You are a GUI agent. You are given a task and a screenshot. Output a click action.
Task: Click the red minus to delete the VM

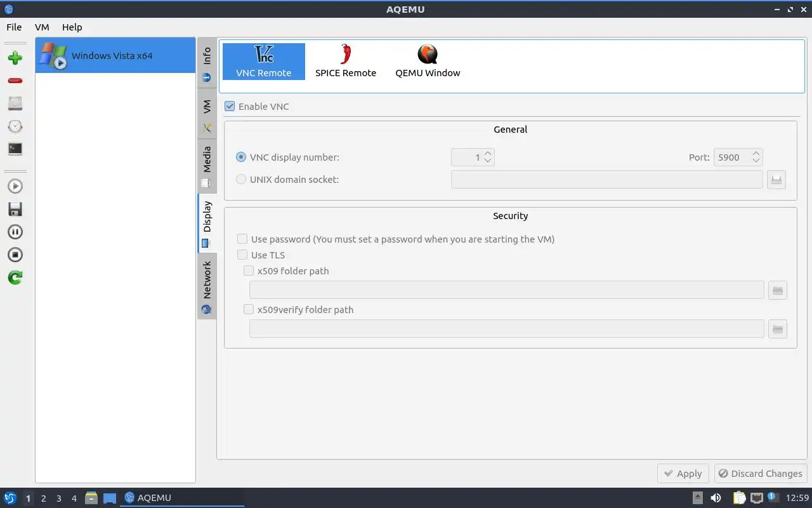15,81
